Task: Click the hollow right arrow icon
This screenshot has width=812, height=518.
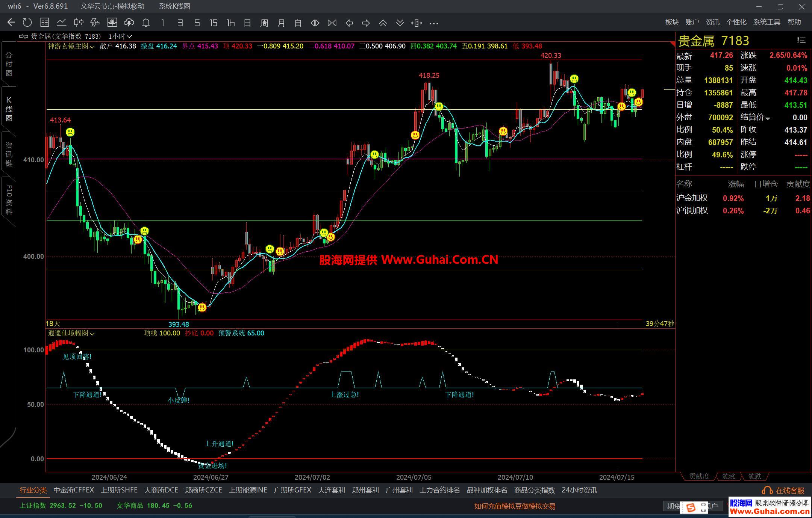Action: click(x=366, y=23)
